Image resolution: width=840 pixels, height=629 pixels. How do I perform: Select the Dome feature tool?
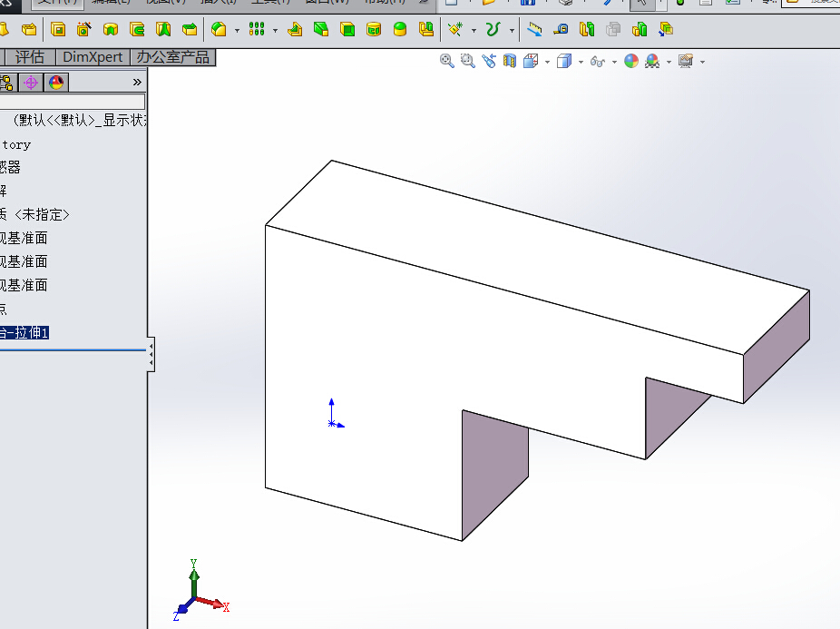coord(400,29)
